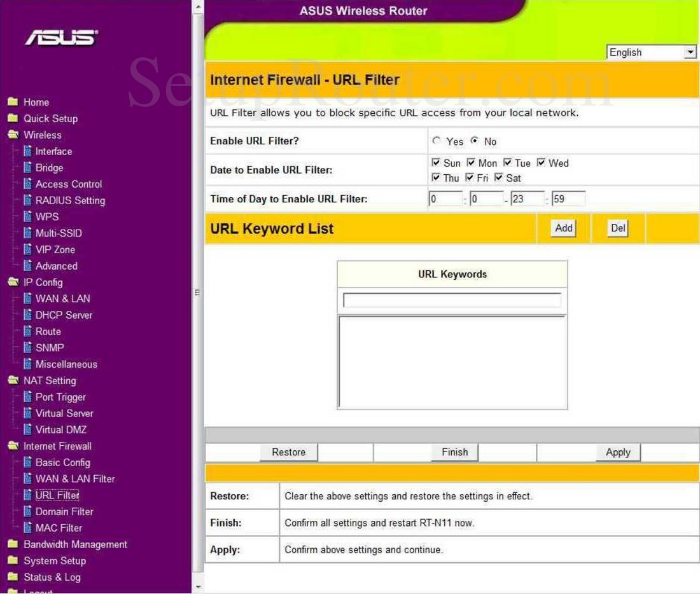This screenshot has width=700, height=594.
Task: Click the Home folder icon
Action: (12, 102)
